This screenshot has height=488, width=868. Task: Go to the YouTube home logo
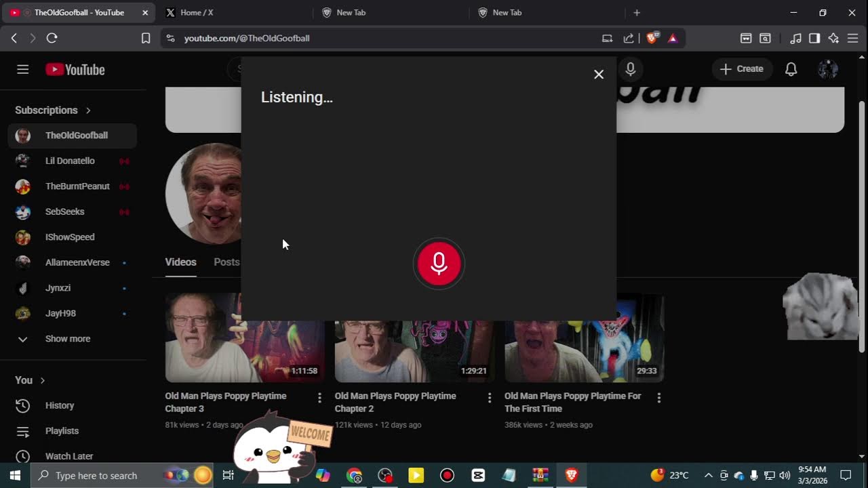(x=75, y=69)
